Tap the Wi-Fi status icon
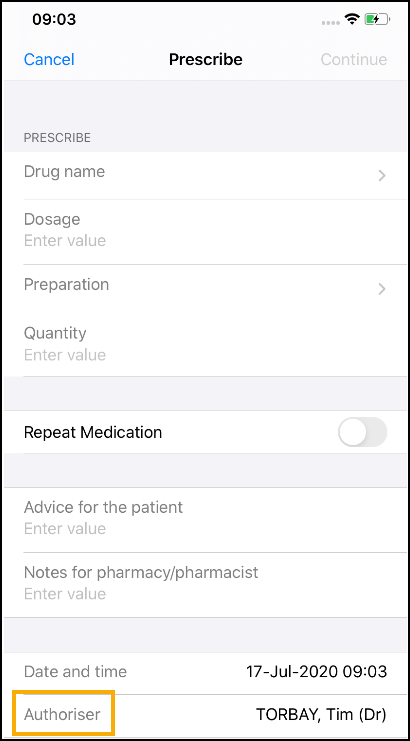 (x=351, y=19)
